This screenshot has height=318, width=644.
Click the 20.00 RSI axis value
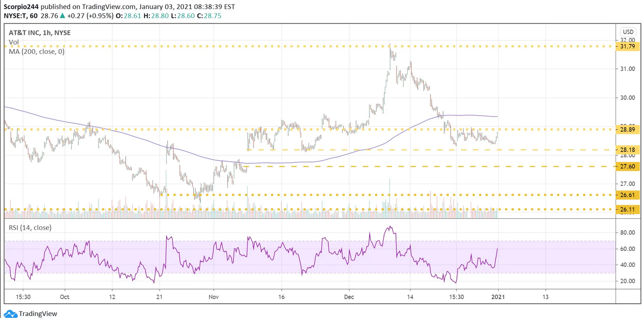(628, 281)
